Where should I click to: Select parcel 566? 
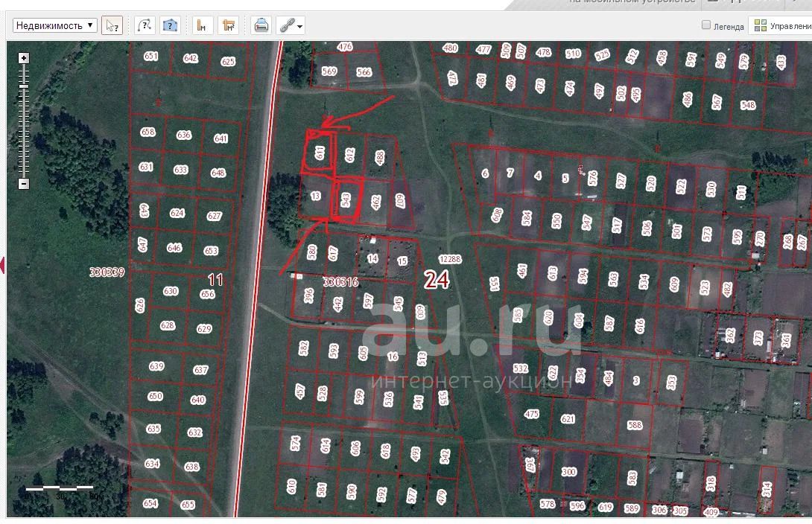tap(364, 72)
